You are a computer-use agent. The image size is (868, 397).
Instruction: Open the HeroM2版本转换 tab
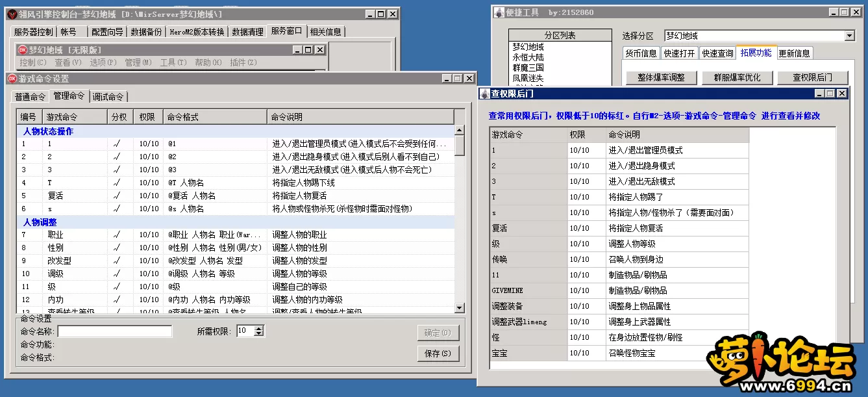(x=197, y=32)
